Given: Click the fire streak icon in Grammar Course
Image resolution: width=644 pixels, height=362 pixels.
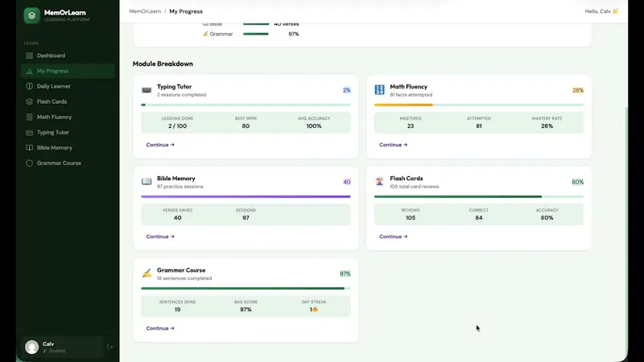Looking at the screenshot, I should coord(315,310).
